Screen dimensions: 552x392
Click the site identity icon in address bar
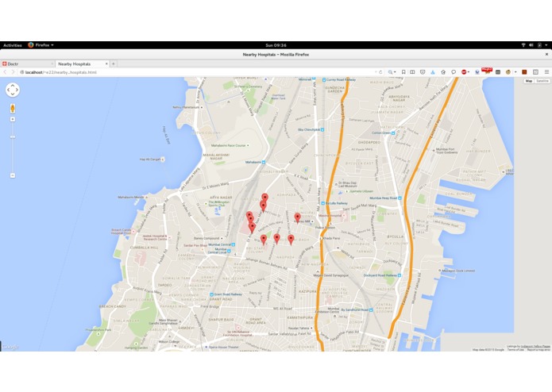click(21, 72)
